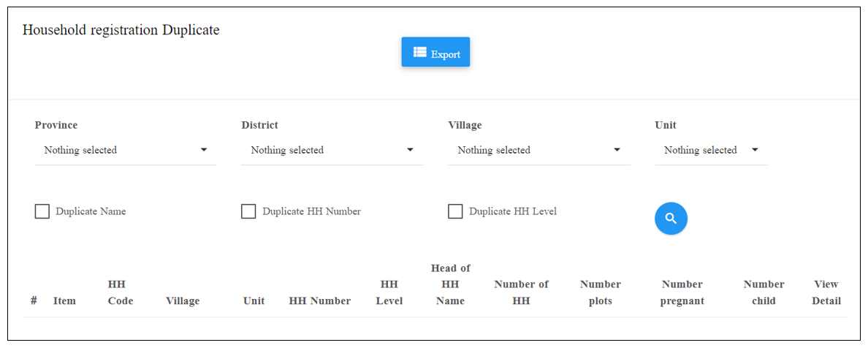Click the View Detail column header
The image size is (868, 348).
tap(826, 292)
